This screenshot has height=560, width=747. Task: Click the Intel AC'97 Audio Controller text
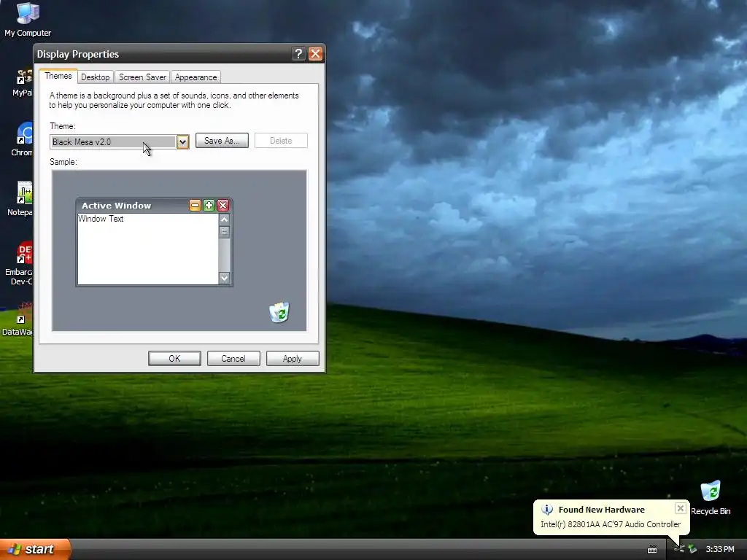pyautogui.click(x=611, y=524)
